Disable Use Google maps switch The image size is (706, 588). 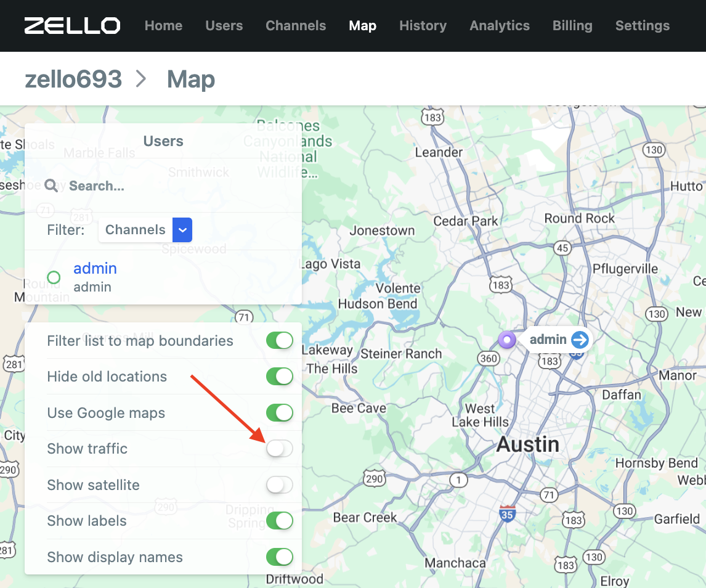280,412
